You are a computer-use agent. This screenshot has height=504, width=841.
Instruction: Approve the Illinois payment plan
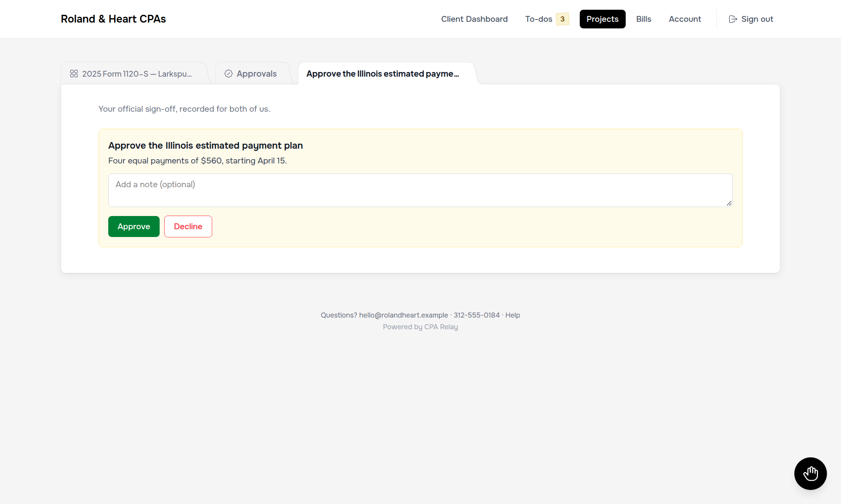point(134,227)
